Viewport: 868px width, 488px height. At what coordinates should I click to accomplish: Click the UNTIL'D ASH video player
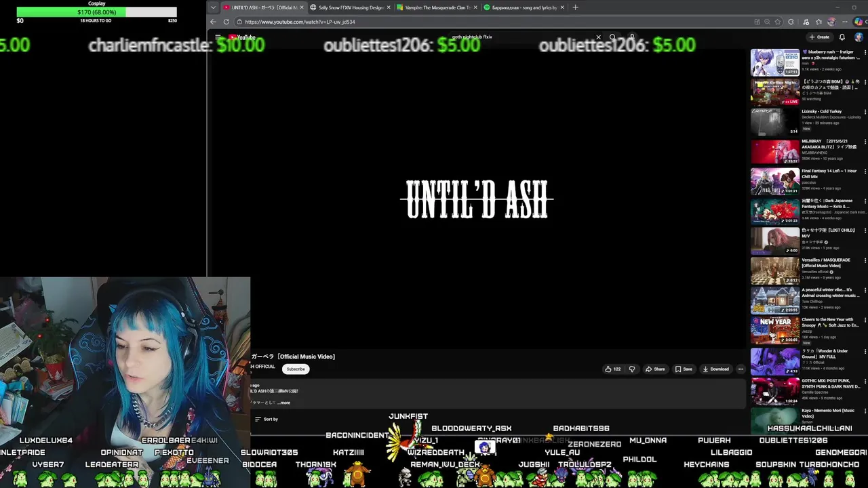(477, 200)
